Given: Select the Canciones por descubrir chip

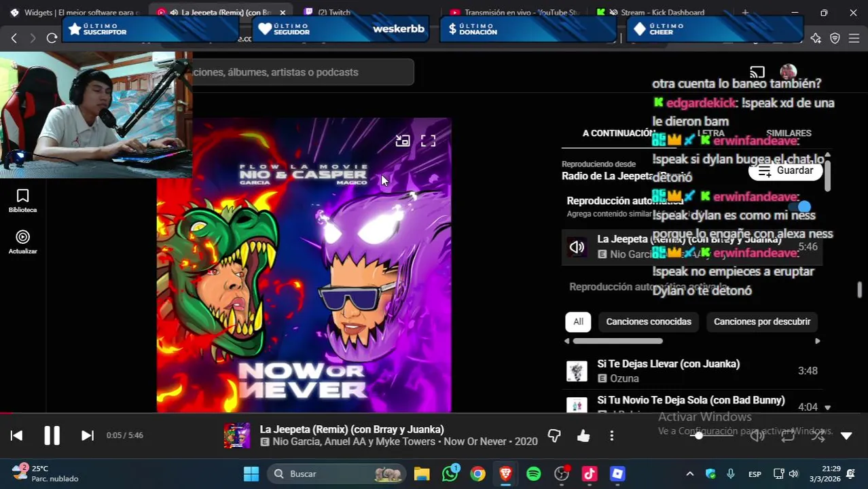Looking at the screenshot, I should 762,322.
